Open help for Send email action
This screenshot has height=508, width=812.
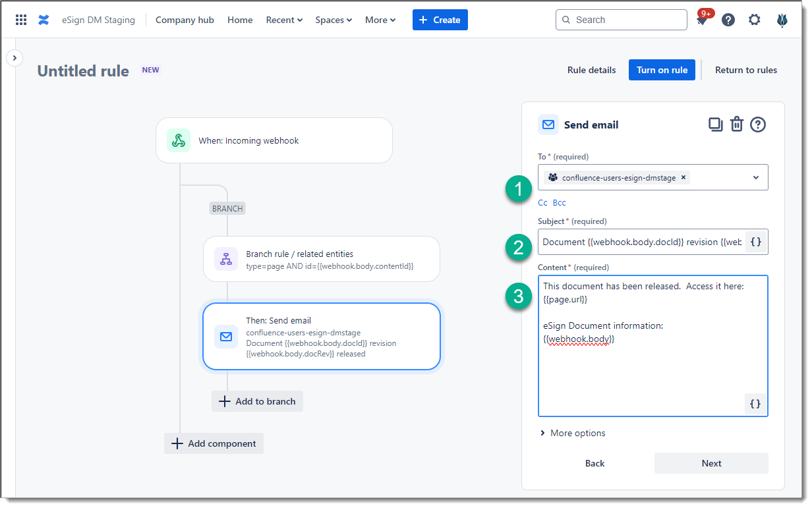coord(758,125)
